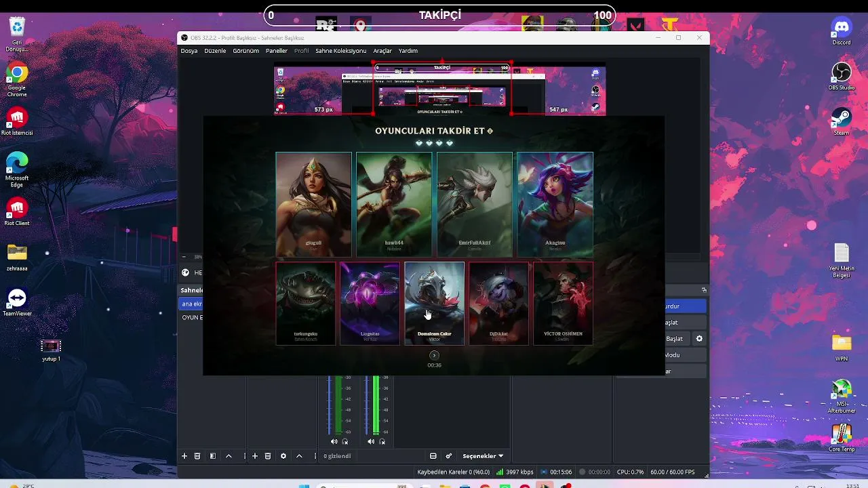868x488 pixels.
Task: Select the zehraaaa folder on desktop
Action: click(17, 257)
